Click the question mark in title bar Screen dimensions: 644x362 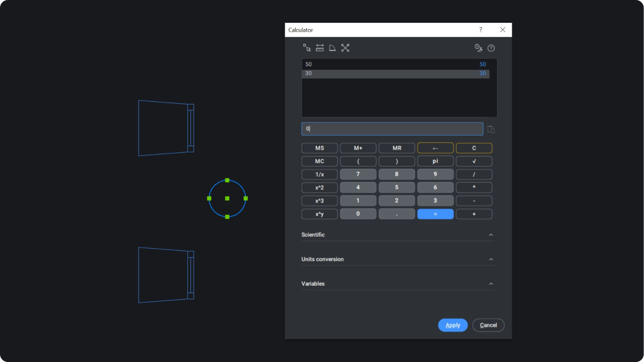tap(480, 30)
